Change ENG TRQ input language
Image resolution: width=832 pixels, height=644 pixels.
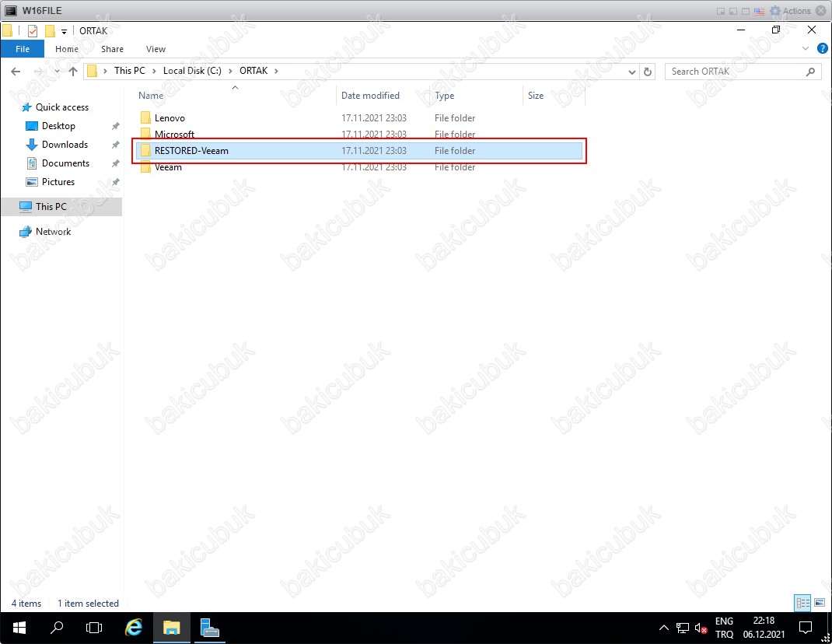point(724,628)
